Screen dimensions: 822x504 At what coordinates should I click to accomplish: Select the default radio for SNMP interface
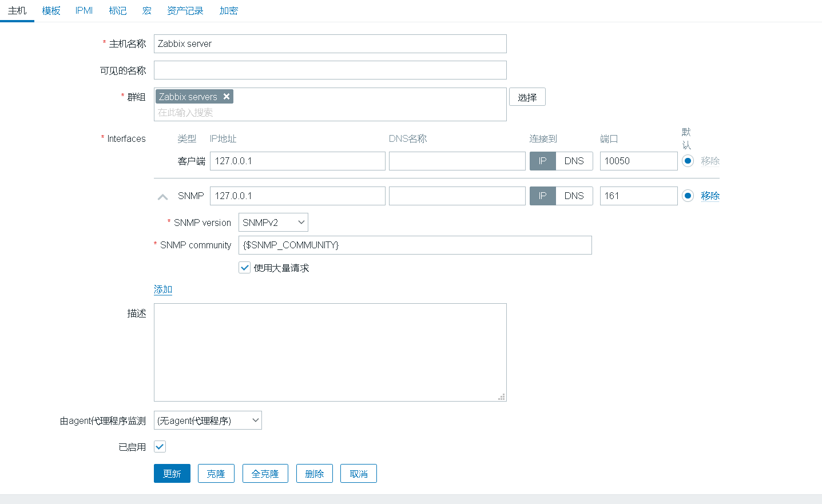coord(688,196)
